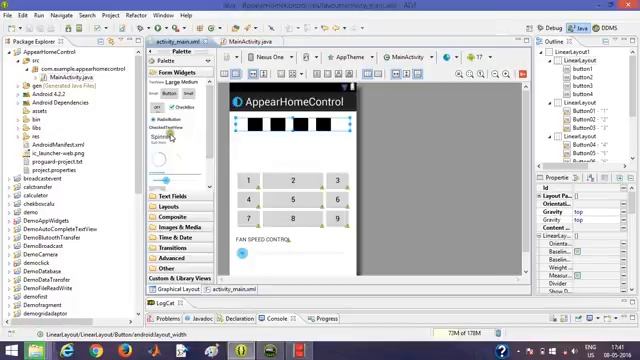The width and height of the screenshot is (640, 360).
Task: Open the AppTheme dropdown
Action: click(x=350, y=57)
